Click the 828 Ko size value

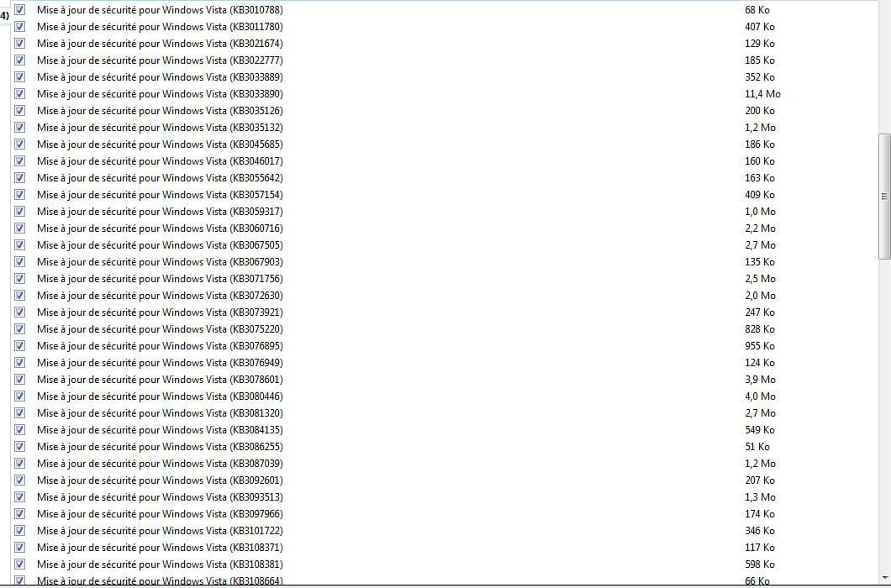(x=760, y=329)
